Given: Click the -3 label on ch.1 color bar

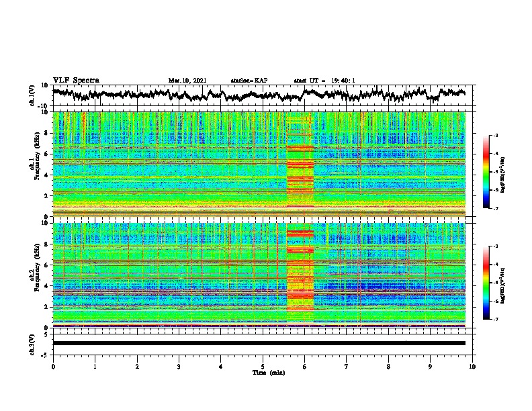Looking at the screenshot, I should pos(496,136).
